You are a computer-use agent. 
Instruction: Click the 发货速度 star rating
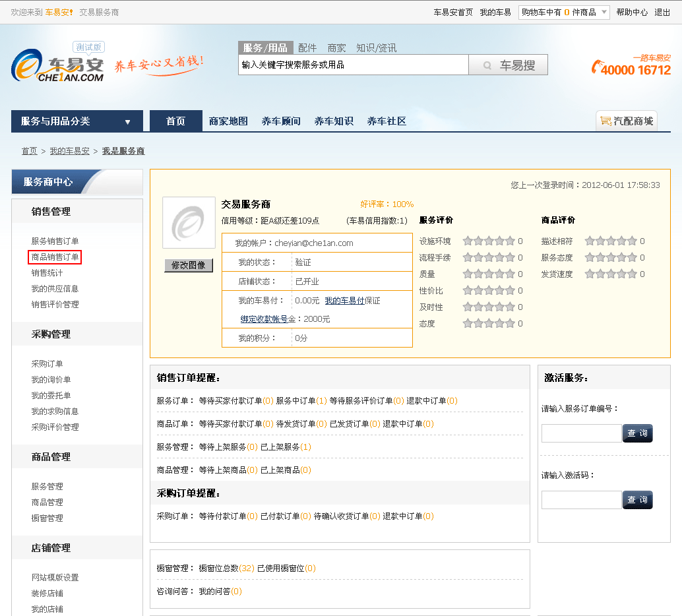coord(611,274)
